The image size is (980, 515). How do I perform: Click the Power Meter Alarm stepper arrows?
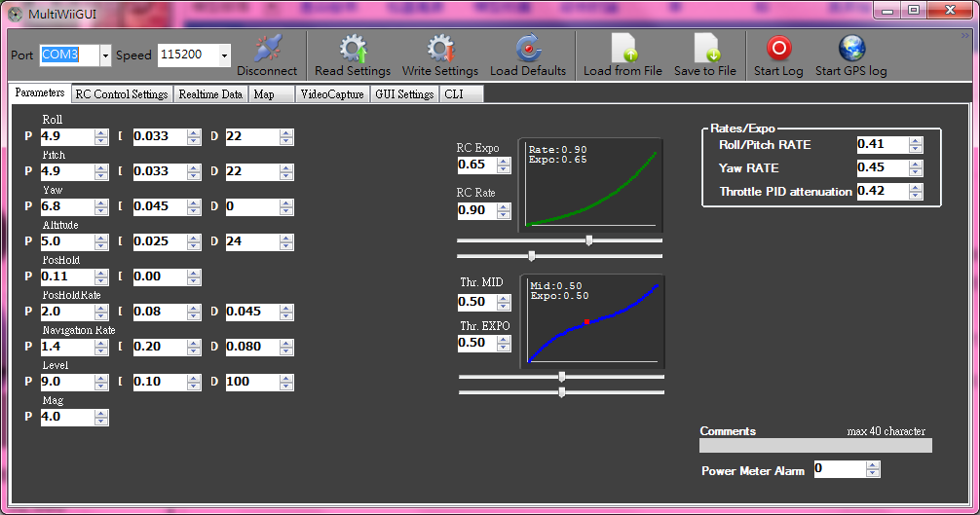pos(873,469)
